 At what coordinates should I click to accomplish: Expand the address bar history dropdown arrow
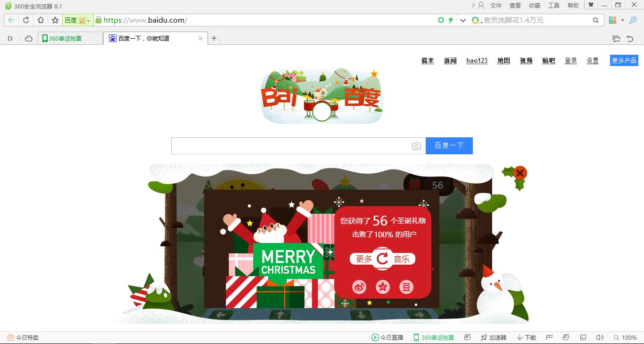[462, 20]
